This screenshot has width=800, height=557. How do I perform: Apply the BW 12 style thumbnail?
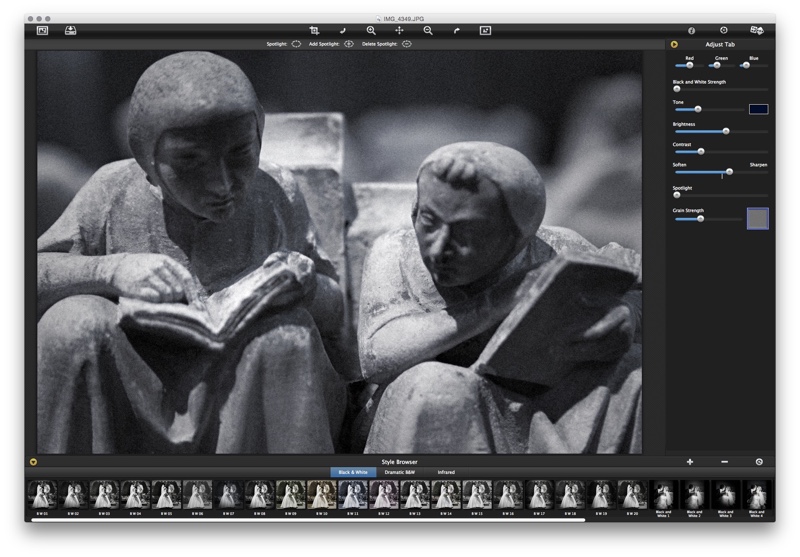tap(384, 495)
